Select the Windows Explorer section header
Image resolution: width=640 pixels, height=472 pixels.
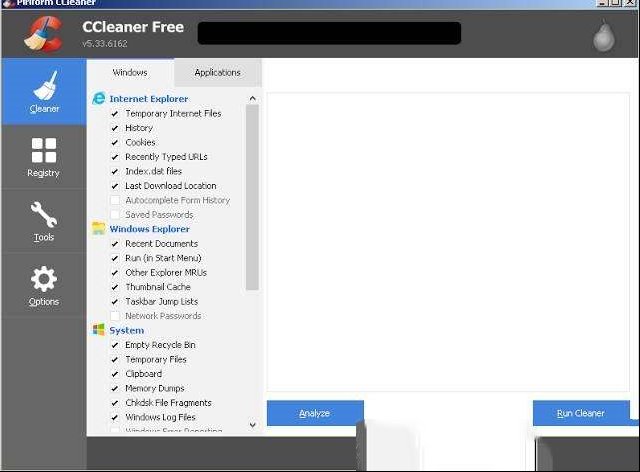pyautogui.click(x=149, y=229)
